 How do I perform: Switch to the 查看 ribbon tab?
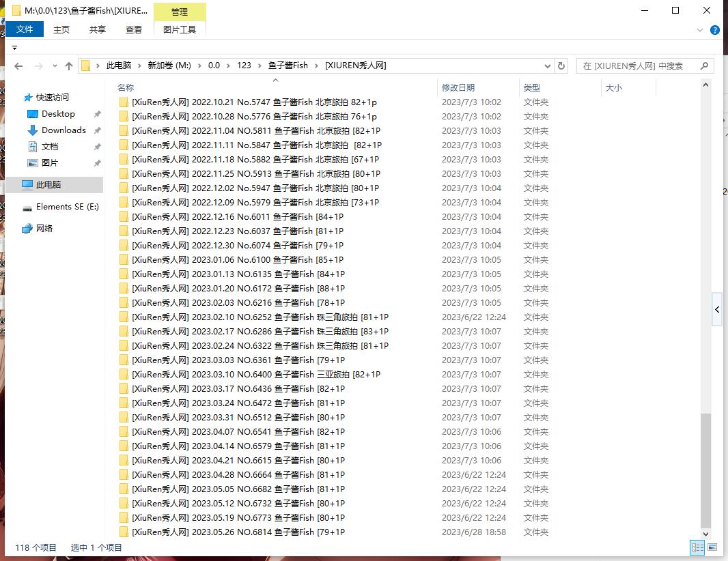[x=134, y=29]
